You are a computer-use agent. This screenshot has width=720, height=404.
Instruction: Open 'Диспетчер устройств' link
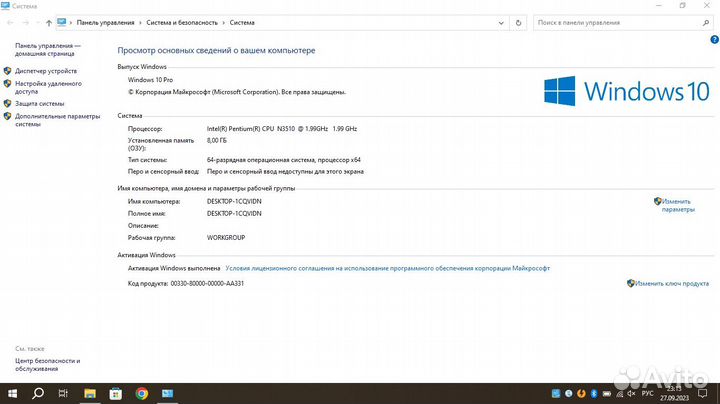pos(46,71)
